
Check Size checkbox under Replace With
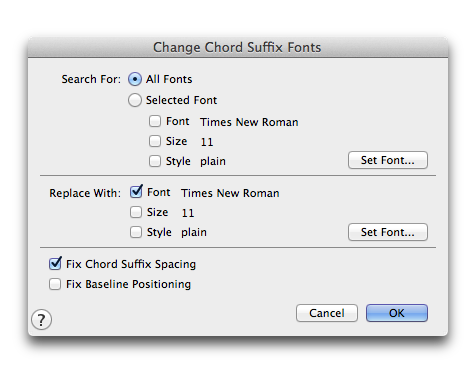[x=136, y=212]
